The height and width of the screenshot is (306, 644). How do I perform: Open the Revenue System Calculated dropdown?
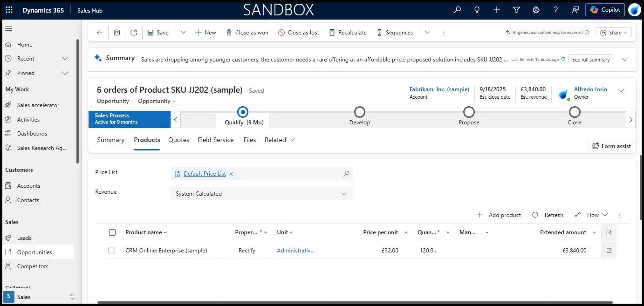(x=261, y=194)
